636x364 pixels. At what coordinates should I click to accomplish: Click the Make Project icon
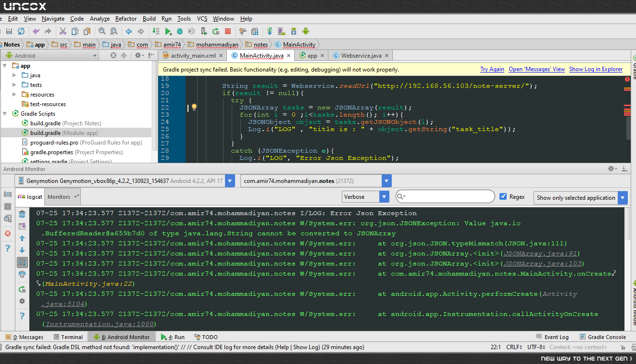(156, 31)
